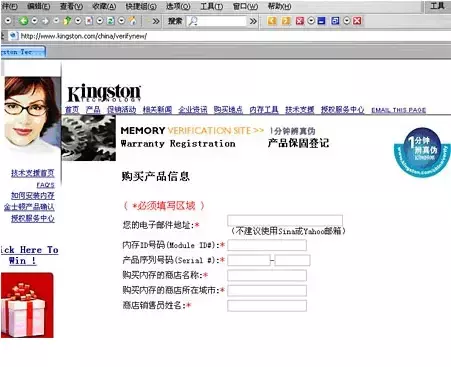Click the URL in the address bar

[84, 36]
